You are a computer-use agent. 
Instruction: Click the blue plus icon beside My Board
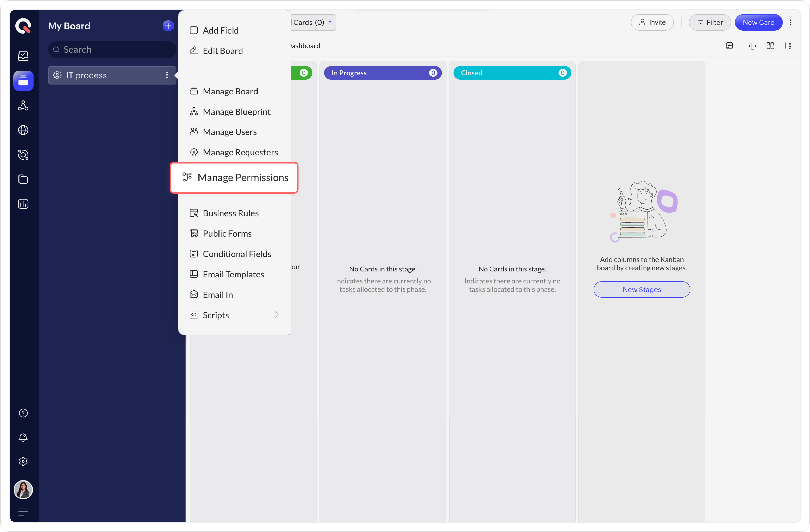(x=168, y=26)
